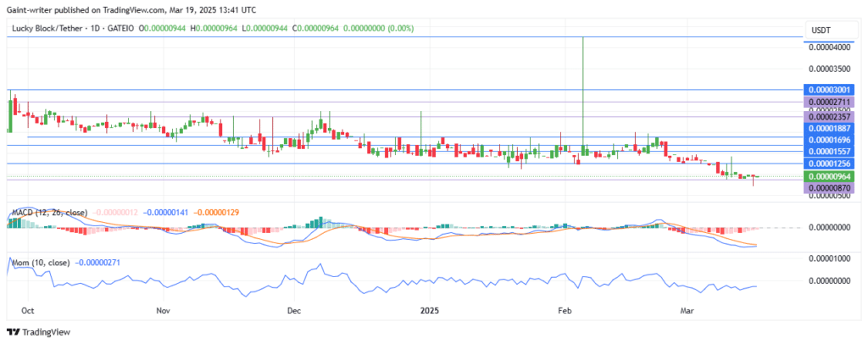Click the 0.00001696 blue price label
This screenshot has height=344, width=868.
pos(829,140)
